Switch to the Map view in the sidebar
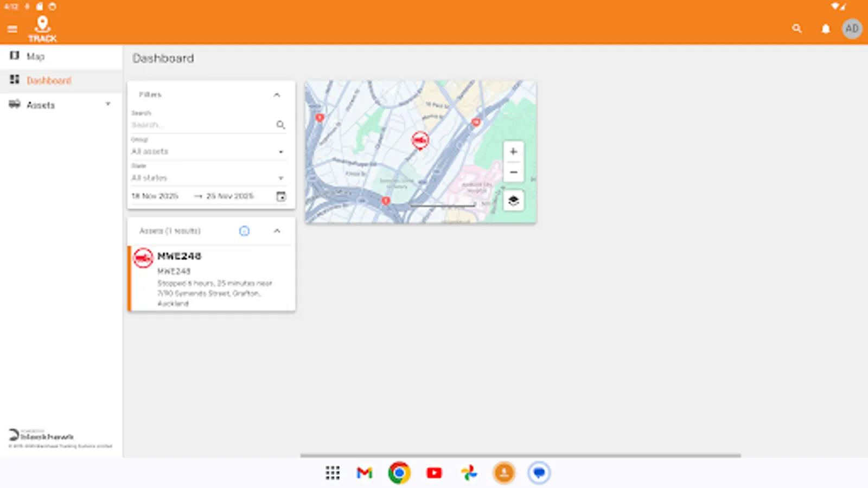This screenshot has width=868, height=488. coord(35,56)
